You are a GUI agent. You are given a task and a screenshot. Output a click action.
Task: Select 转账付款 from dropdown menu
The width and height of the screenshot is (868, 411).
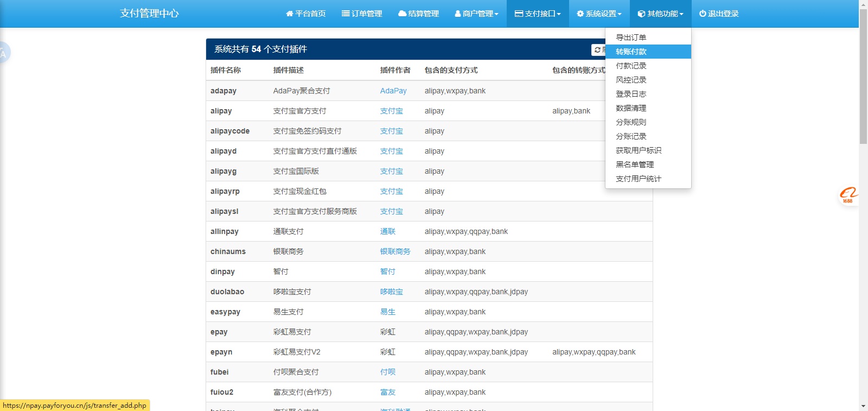[648, 52]
